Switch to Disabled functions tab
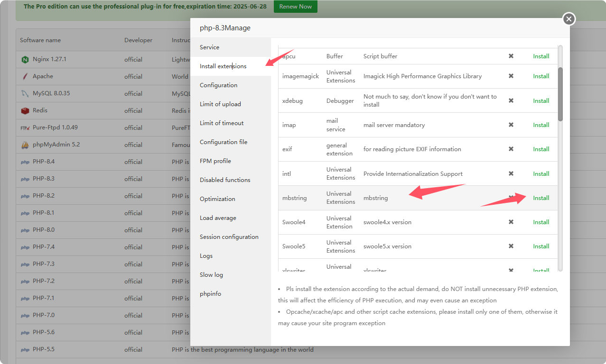This screenshot has width=606, height=364. pyautogui.click(x=225, y=180)
